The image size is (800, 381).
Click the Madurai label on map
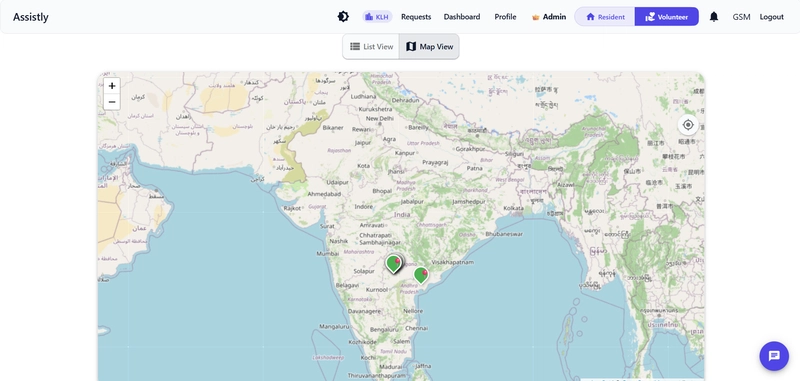coord(391,367)
